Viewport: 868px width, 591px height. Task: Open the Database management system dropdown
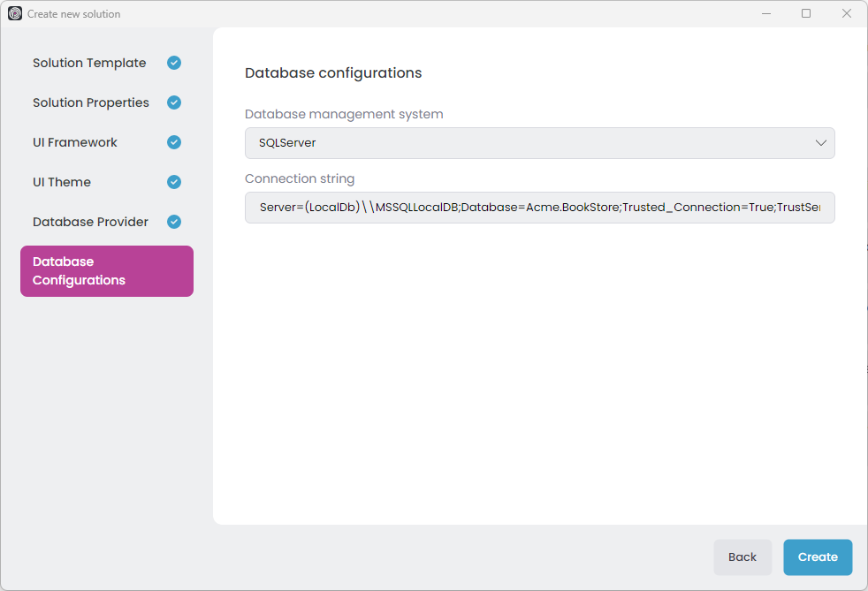[x=539, y=142]
